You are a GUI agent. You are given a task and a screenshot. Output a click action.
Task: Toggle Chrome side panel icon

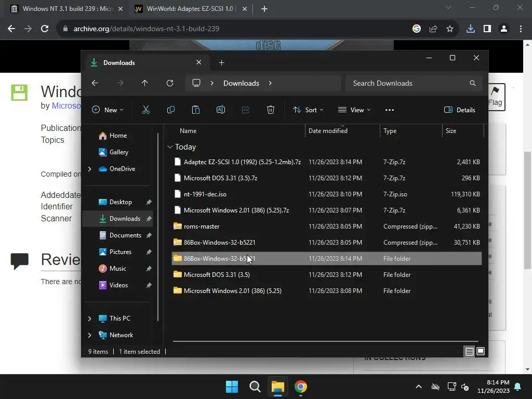click(x=487, y=29)
